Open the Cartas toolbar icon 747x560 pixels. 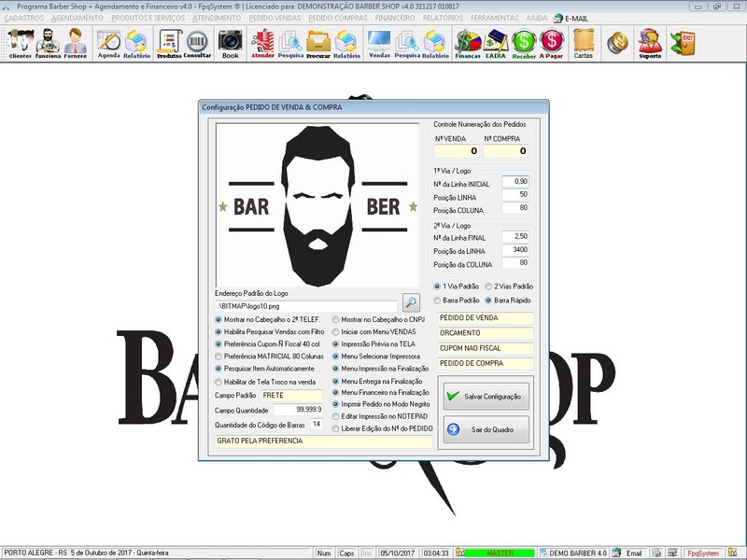tap(583, 43)
